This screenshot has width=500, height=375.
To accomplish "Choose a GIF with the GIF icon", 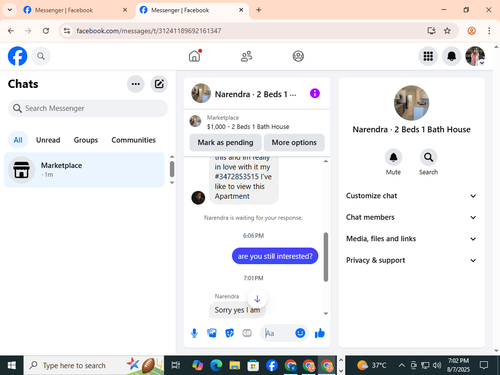I will coord(247,333).
